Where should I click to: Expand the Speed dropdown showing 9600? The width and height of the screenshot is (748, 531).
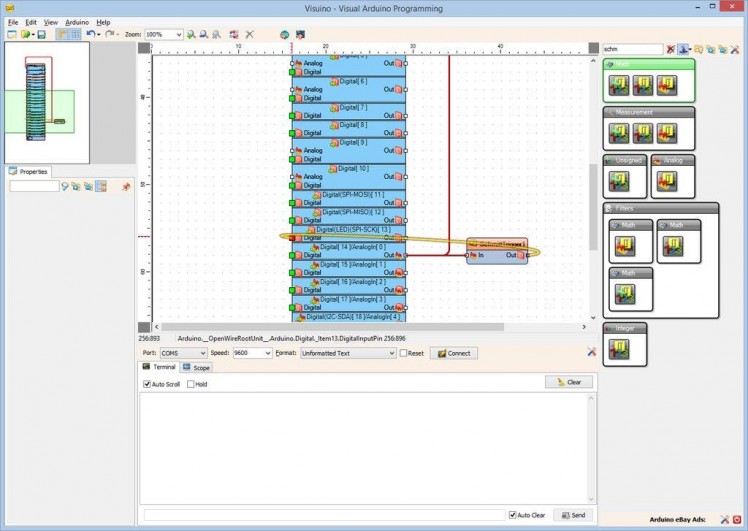(x=251, y=353)
